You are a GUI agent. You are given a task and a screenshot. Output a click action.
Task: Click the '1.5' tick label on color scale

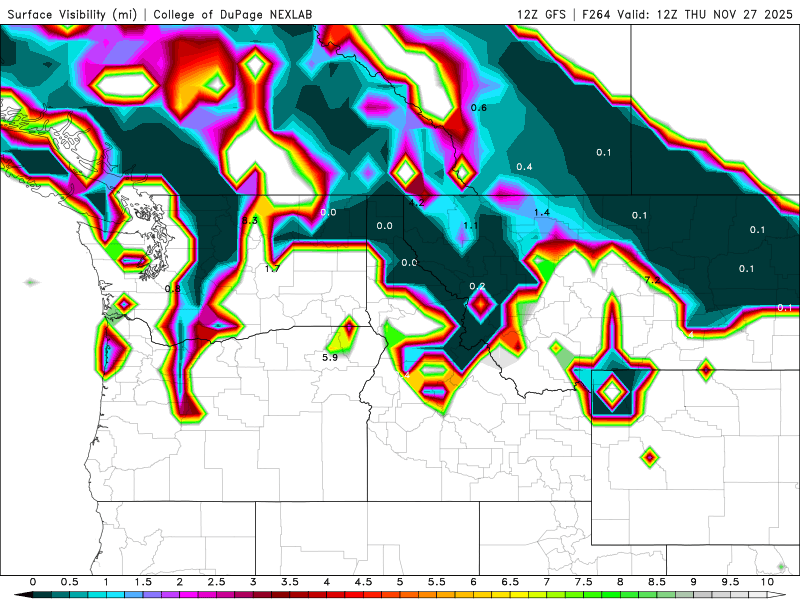[x=143, y=582]
